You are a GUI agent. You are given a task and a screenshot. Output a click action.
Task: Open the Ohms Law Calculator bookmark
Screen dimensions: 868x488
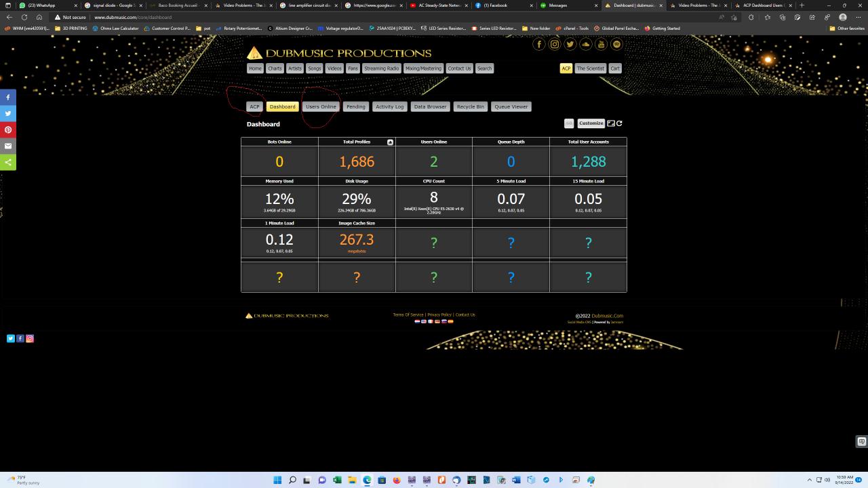click(116, 28)
